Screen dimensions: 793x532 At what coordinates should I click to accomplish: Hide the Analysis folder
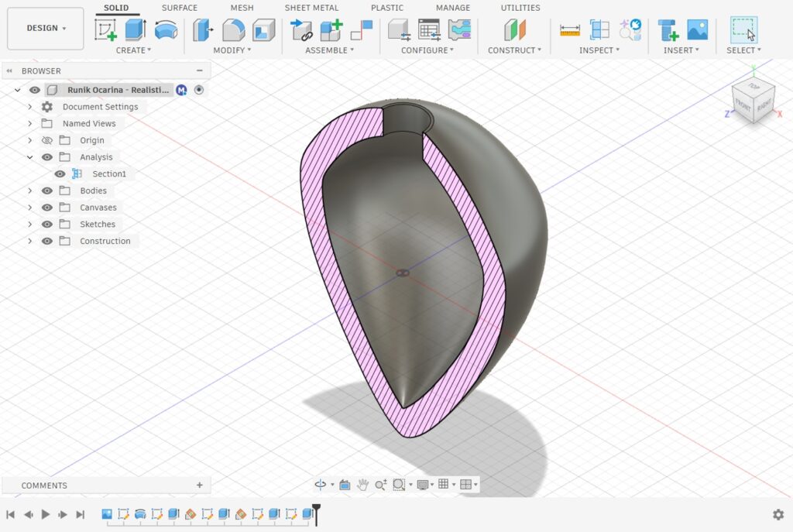(47, 157)
